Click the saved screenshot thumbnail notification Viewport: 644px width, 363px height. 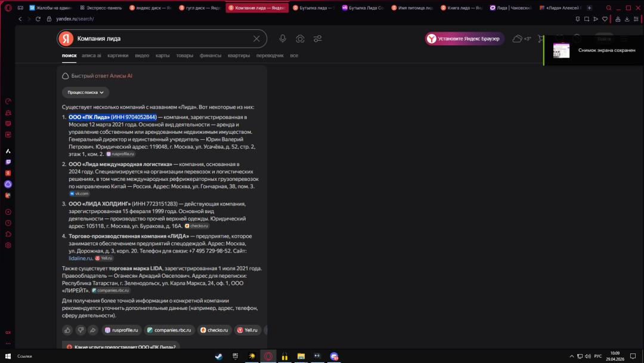click(561, 50)
